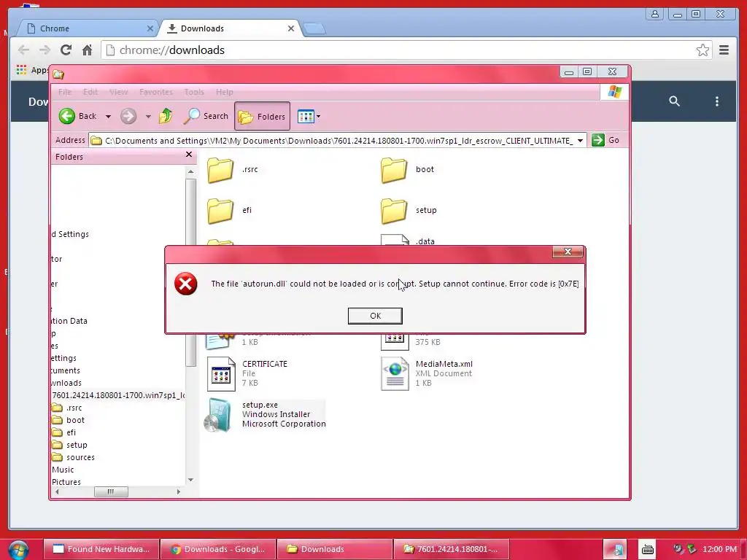Click the Chrome home icon
The width and height of the screenshot is (747, 560).
click(88, 50)
